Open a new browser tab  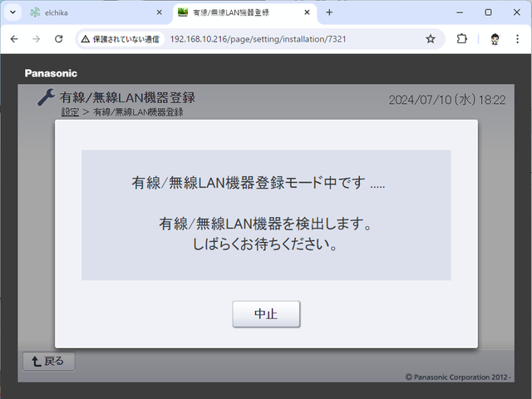pyautogui.click(x=329, y=12)
